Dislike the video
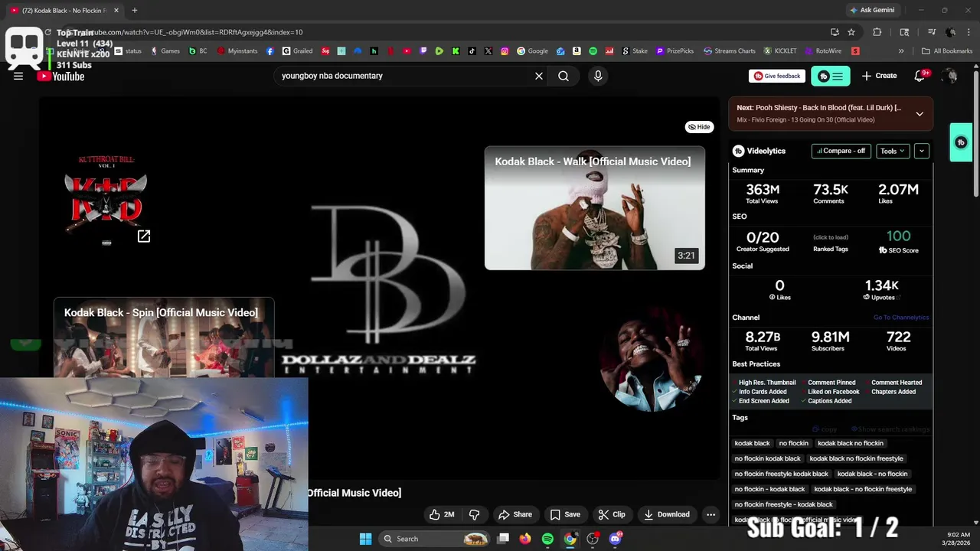 point(474,514)
